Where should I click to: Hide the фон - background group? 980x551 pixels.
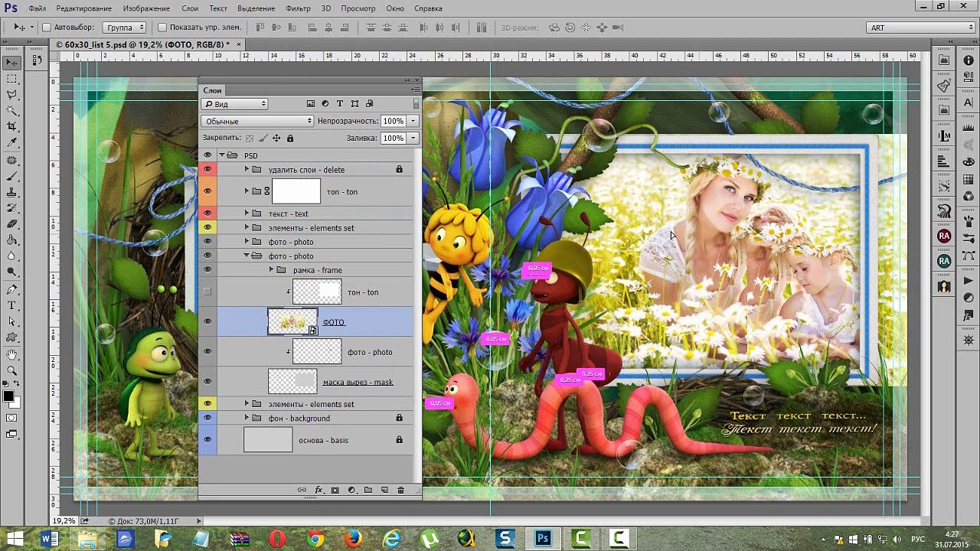coord(207,418)
